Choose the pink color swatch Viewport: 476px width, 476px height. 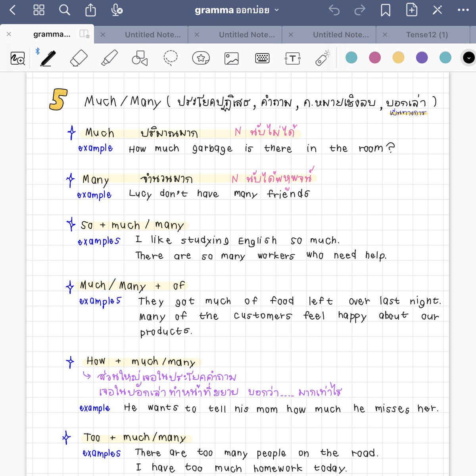[375, 58]
